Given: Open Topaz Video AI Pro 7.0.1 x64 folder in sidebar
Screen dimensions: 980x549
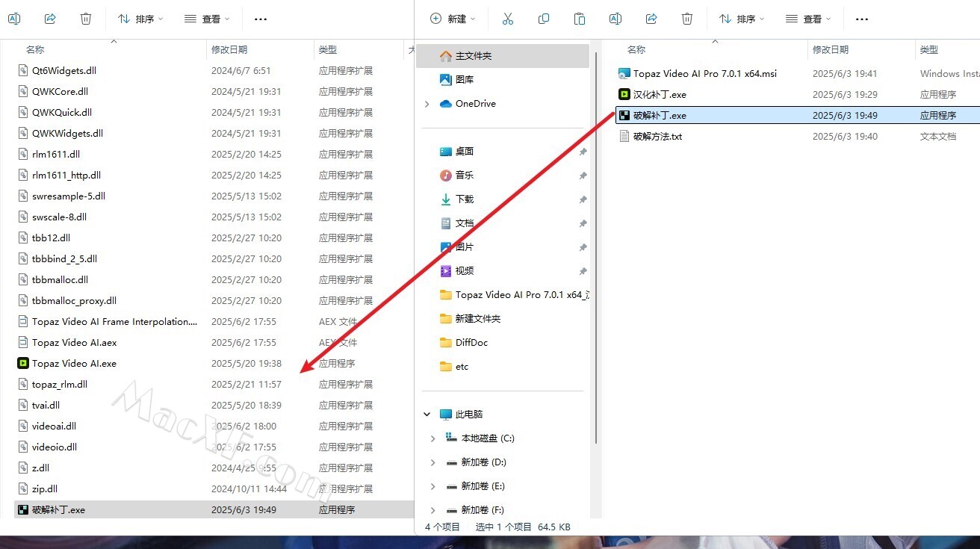Looking at the screenshot, I should coord(514,294).
